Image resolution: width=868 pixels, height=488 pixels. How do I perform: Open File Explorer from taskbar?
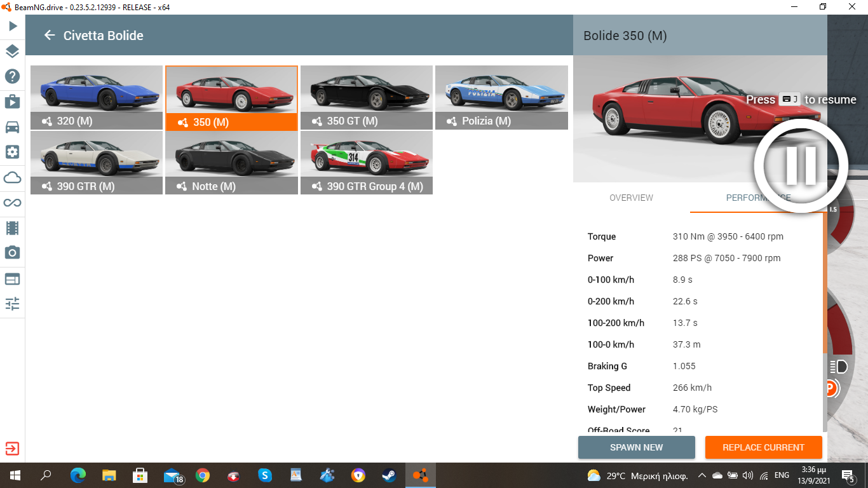tap(109, 475)
